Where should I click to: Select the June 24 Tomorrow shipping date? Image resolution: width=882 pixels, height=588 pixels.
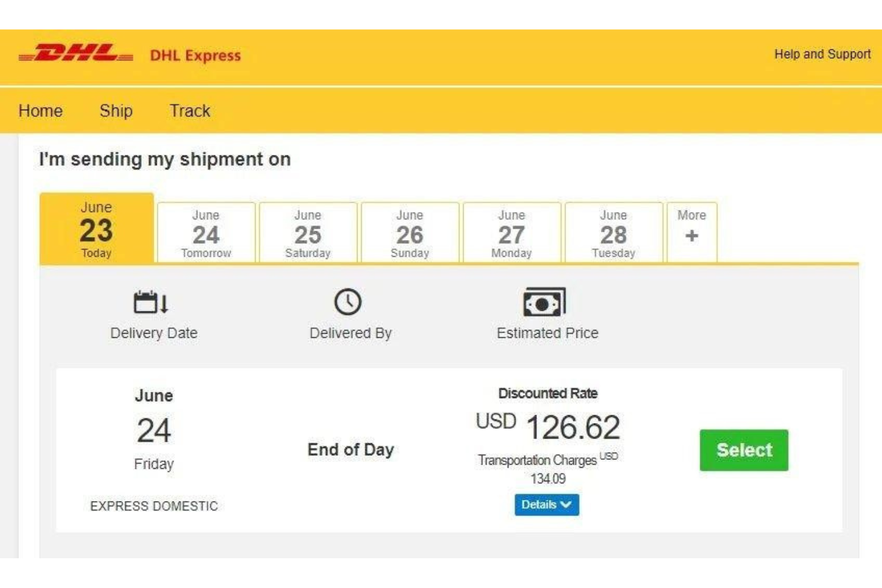click(206, 232)
